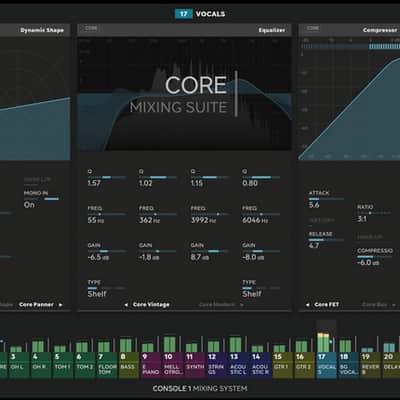Image resolution: width=400 pixels, height=400 pixels.
Task: Click the VOCALS track title at top
Action: (x=210, y=14)
